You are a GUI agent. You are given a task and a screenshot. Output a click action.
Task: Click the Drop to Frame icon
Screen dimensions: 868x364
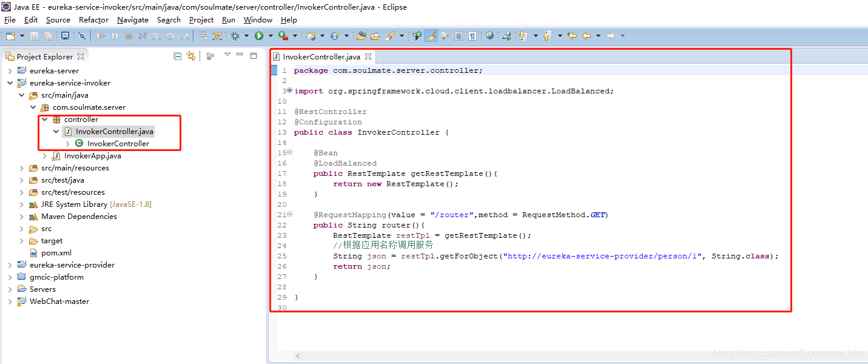pos(203,36)
